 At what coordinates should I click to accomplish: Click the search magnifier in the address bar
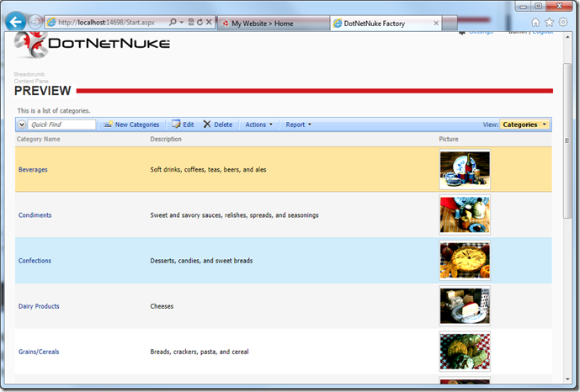click(173, 22)
